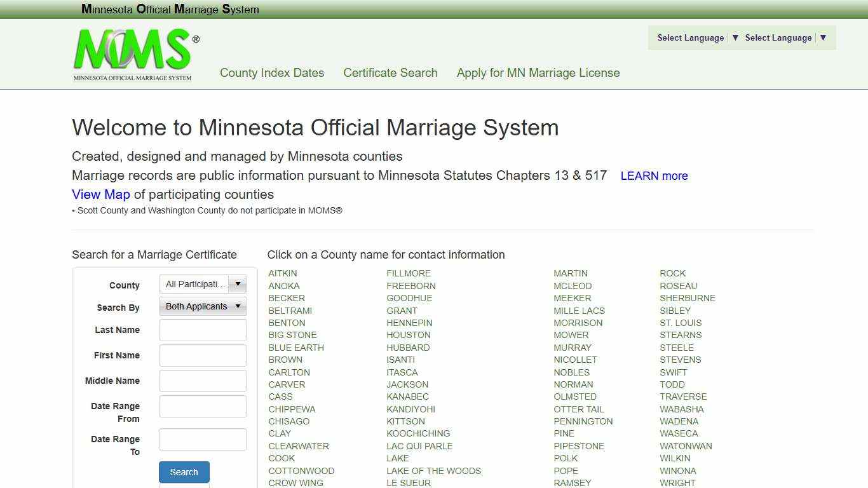Viewport: 868px width, 488px height.
Task: Open View Map of participating counties
Action: point(100,194)
